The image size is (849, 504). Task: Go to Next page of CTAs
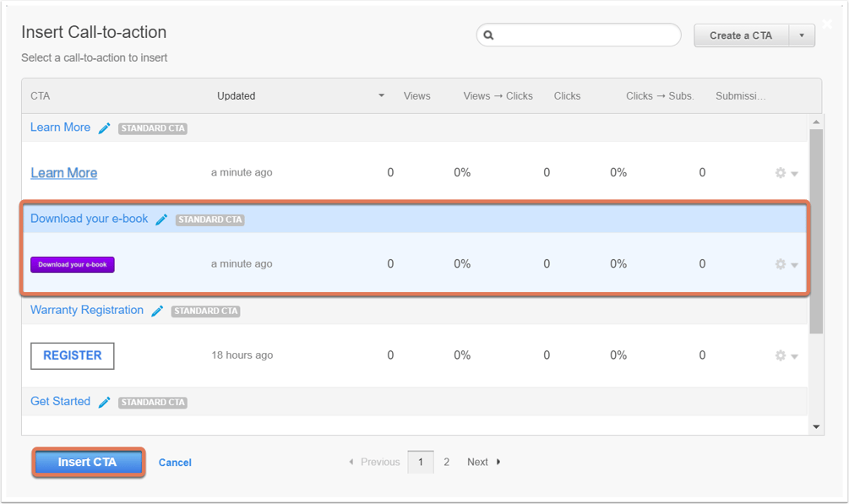(x=483, y=462)
